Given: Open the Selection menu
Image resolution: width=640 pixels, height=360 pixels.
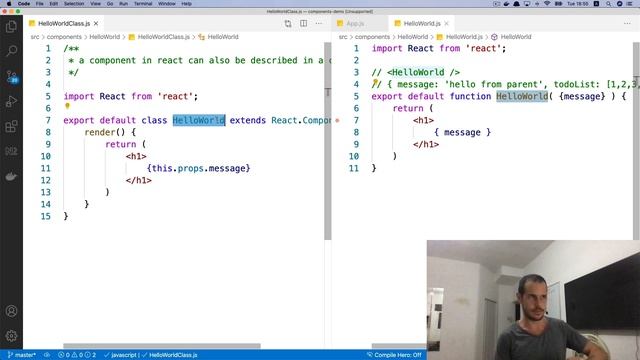Looking at the screenshot, I should 74,4.
